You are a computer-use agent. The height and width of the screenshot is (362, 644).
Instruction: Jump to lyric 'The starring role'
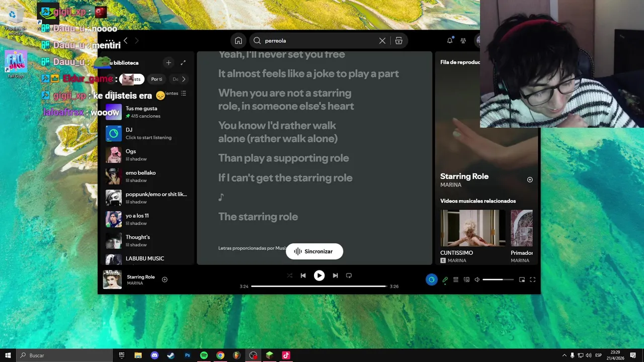click(x=258, y=217)
